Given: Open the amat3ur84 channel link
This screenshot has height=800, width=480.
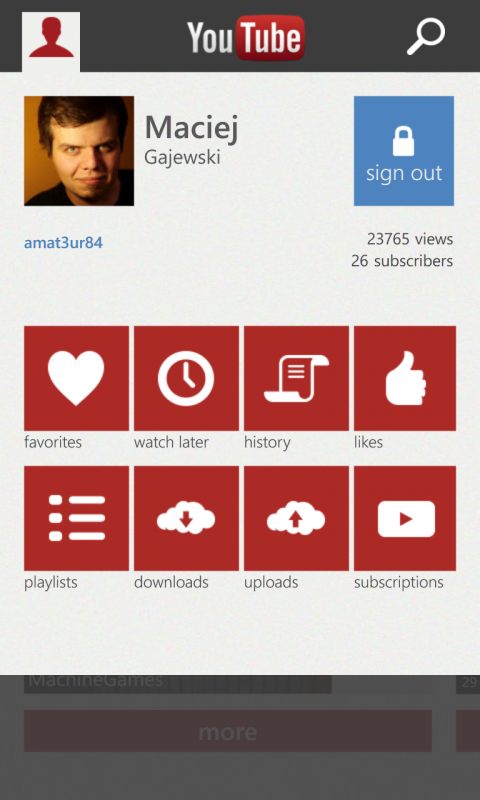Looking at the screenshot, I should tap(63, 243).
